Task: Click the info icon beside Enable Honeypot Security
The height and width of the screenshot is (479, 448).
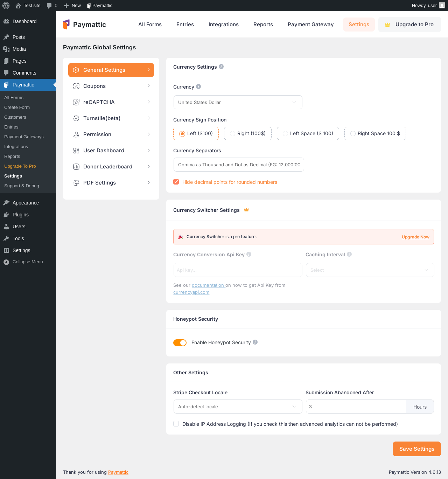Action: coord(255,342)
